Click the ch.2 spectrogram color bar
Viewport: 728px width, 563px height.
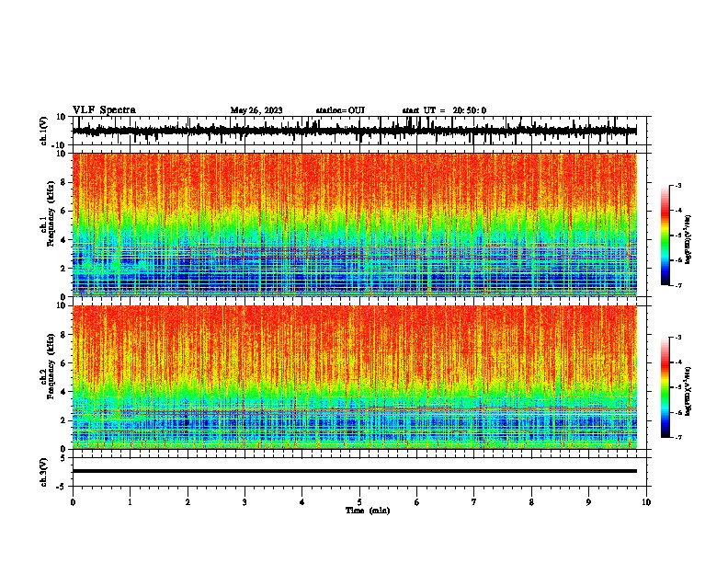665,387
